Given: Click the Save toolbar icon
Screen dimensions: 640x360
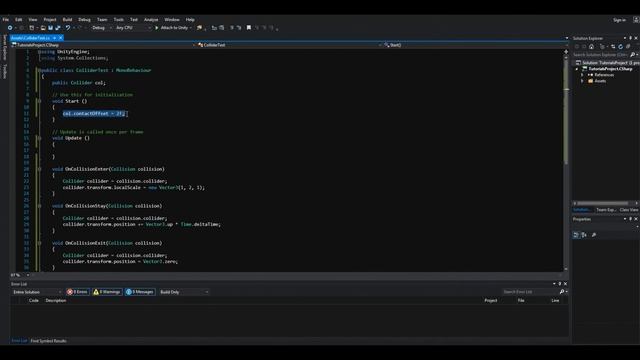Looking at the screenshot, I should click(x=50, y=28).
